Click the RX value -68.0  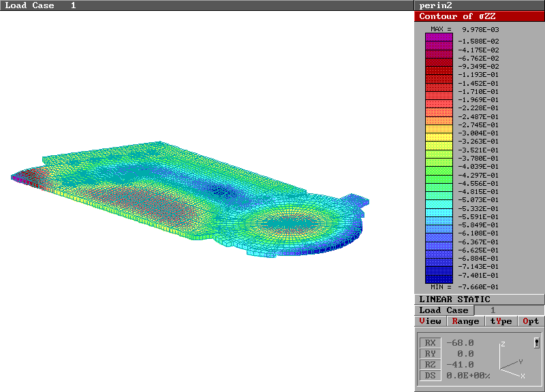[x=460, y=342]
